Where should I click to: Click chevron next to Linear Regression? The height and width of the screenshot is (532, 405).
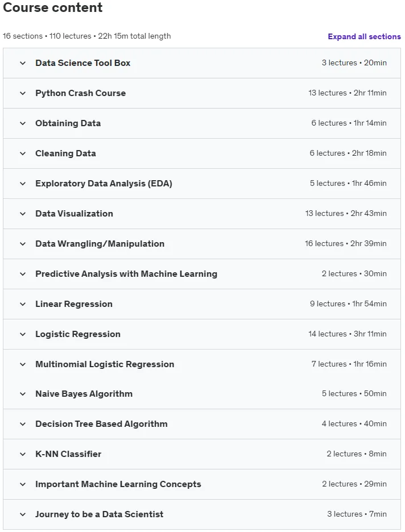23,304
